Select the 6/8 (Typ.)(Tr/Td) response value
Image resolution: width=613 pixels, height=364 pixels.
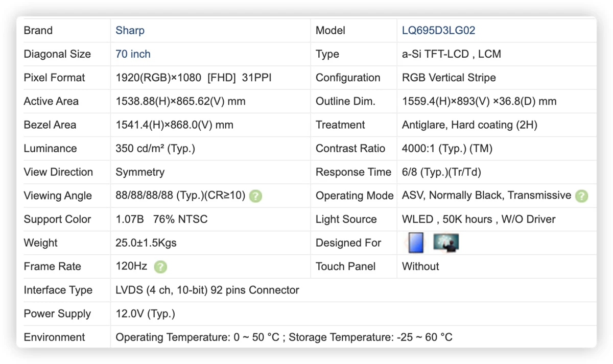click(x=441, y=172)
